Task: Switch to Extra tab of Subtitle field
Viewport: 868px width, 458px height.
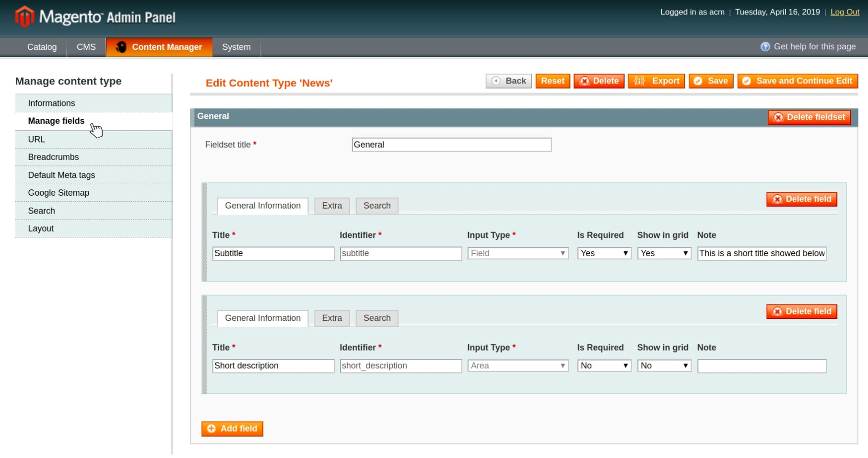Action: point(332,206)
